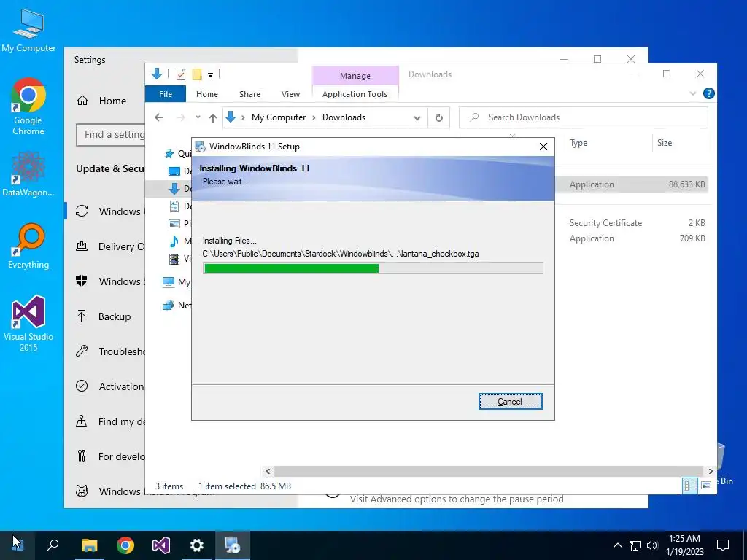
Task: Open My Computer desktop icon
Action: click(x=28, y=31)
